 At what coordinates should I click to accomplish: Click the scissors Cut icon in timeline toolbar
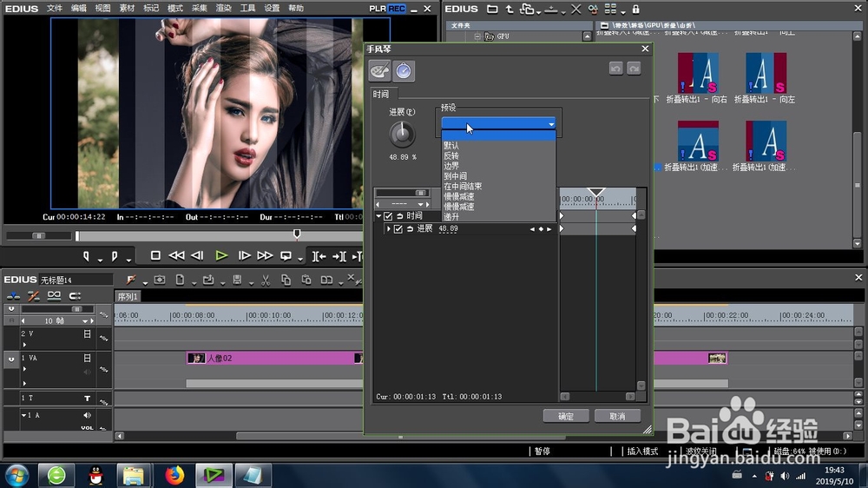coord(266,280)
